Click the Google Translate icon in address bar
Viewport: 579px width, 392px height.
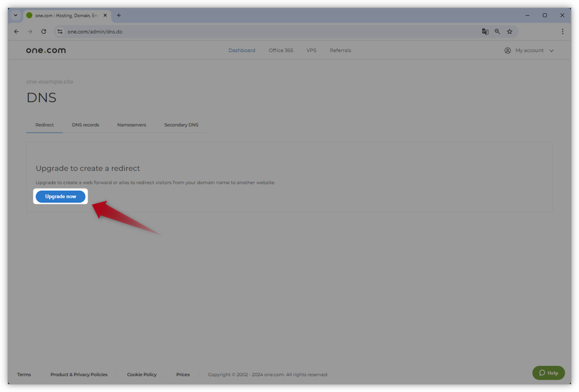(x=485, y=31)
